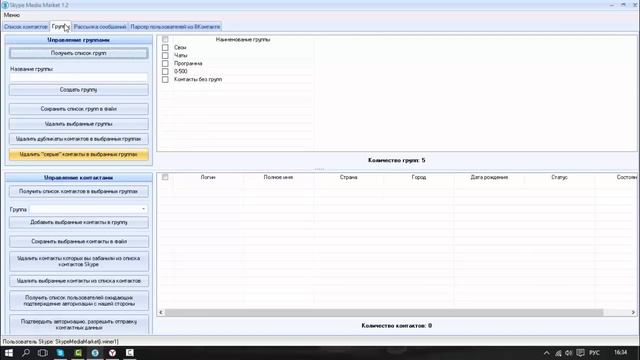Image resolution: width=640 pixels, height=360 pixels.
Task: Check the 'Программа' group checkbox
Action: click(x=165, y=63)
